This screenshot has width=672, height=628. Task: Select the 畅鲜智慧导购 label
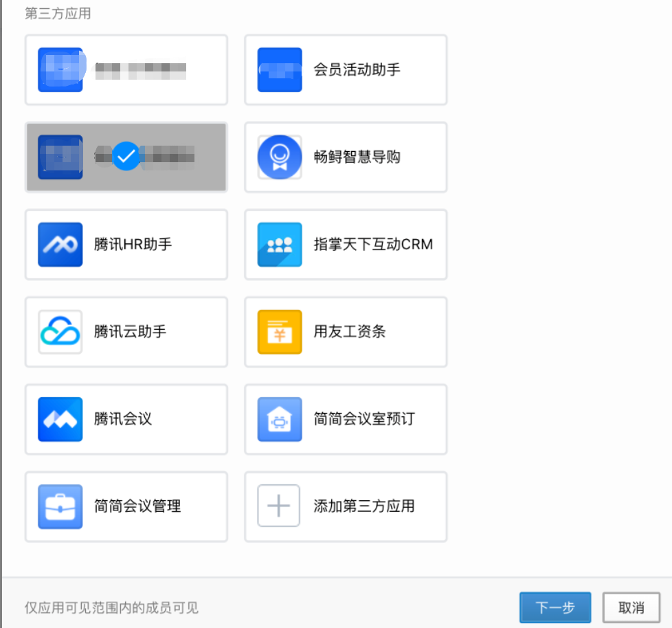pyautogui.click(x=357, y=157)
